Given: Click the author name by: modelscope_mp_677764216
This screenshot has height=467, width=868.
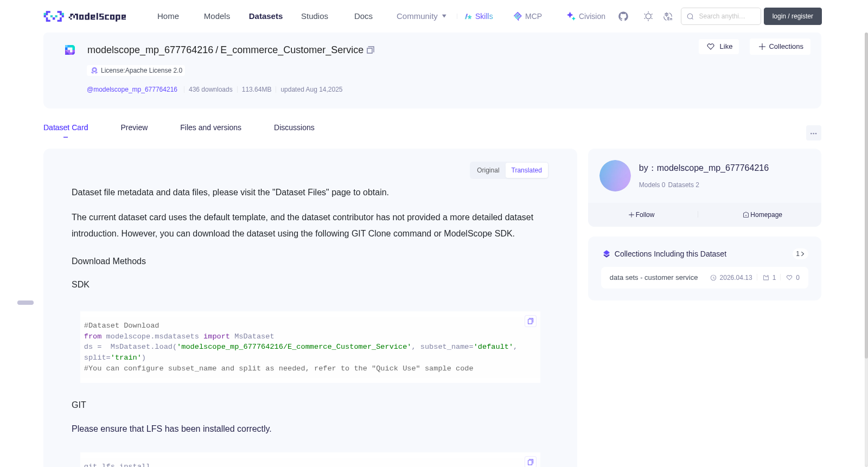Looking at the screenshot, I should click(x=704, y=168).
